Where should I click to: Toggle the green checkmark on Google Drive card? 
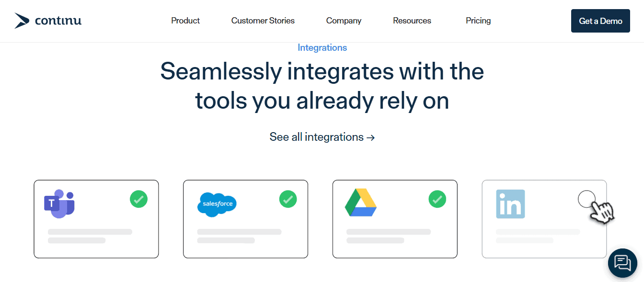(437, 199)
